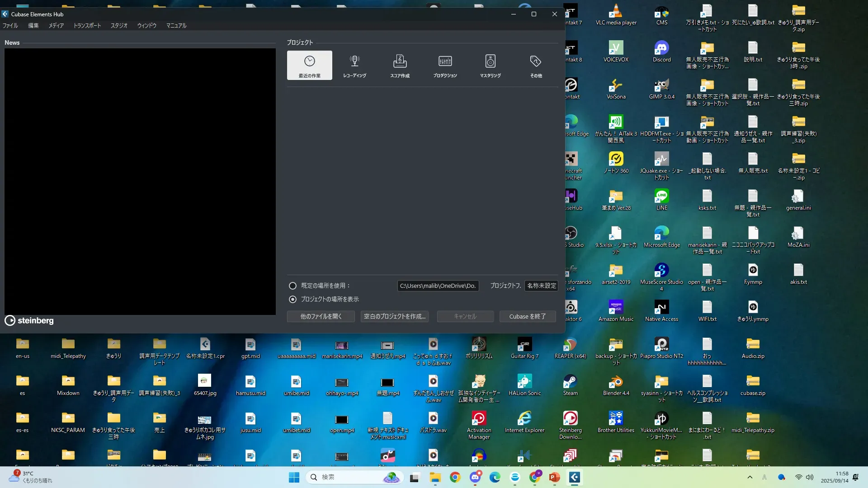Viewport: 868px width, 488px height.
Task: Click the Steinberg logo
Action: (29, 320)
